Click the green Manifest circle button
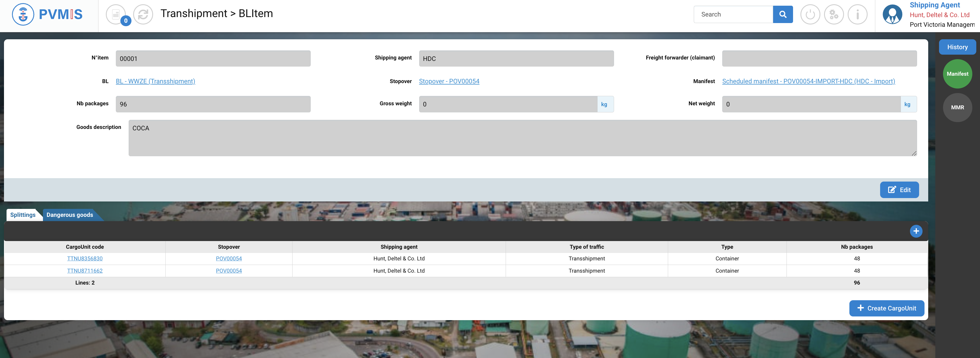 click(x=957, y=74)
